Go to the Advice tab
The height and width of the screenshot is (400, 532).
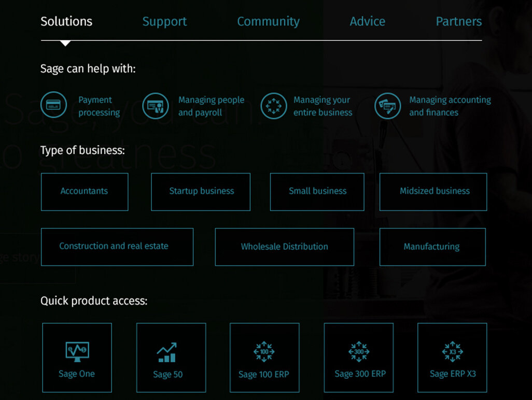click(368, 21)
